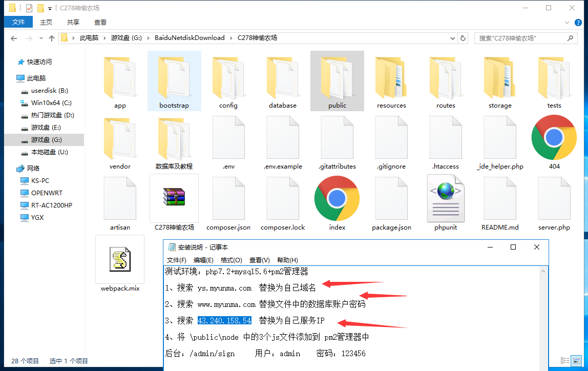
Task: Expand the ribbon with the chevron
Action: point(567,23)
